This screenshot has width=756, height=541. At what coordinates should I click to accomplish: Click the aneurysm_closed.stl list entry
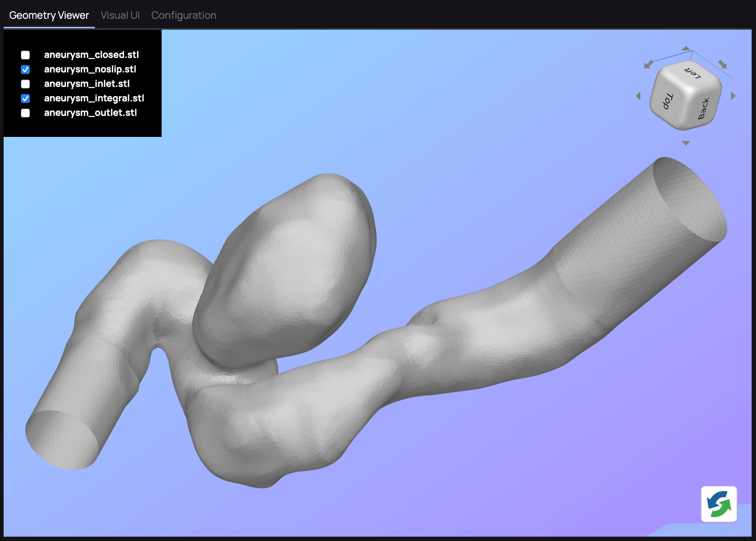(90, 54)
